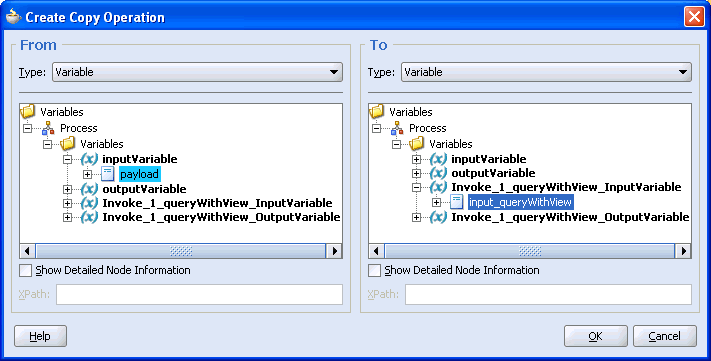
Task: Expand outputVariable node in From tree
Action: tap(67, 189)
